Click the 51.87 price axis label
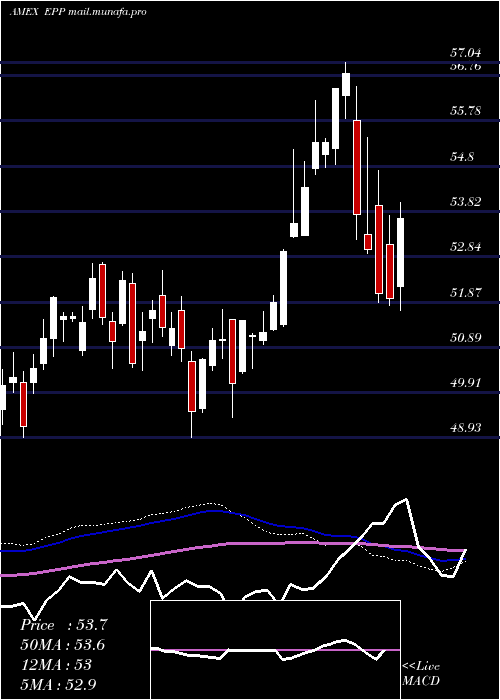The width and height of the screenshot is (500, 700). [466, 292]
